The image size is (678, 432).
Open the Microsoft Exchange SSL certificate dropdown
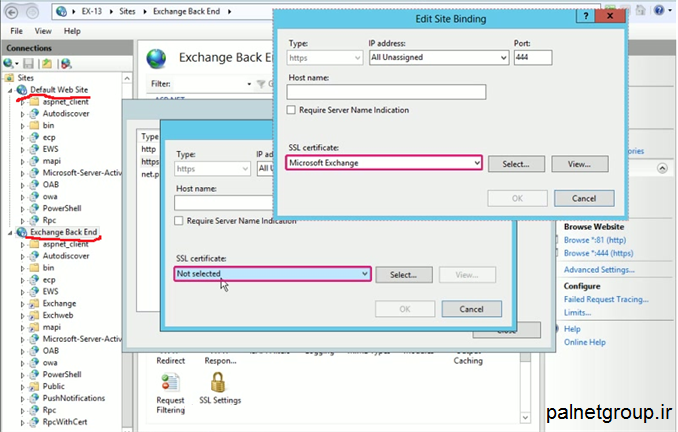click(477, 163)
